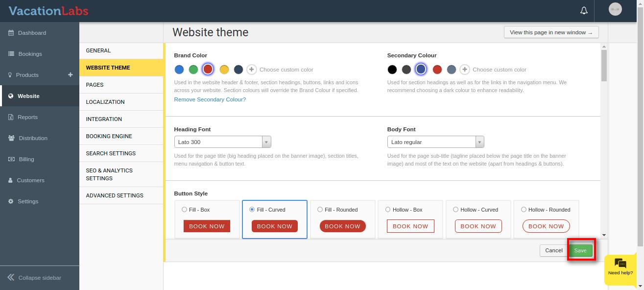The image size is (644, 290).
Task: Open the Body Font dropdown
Action: pyautogui.click(x=435, y=142)
